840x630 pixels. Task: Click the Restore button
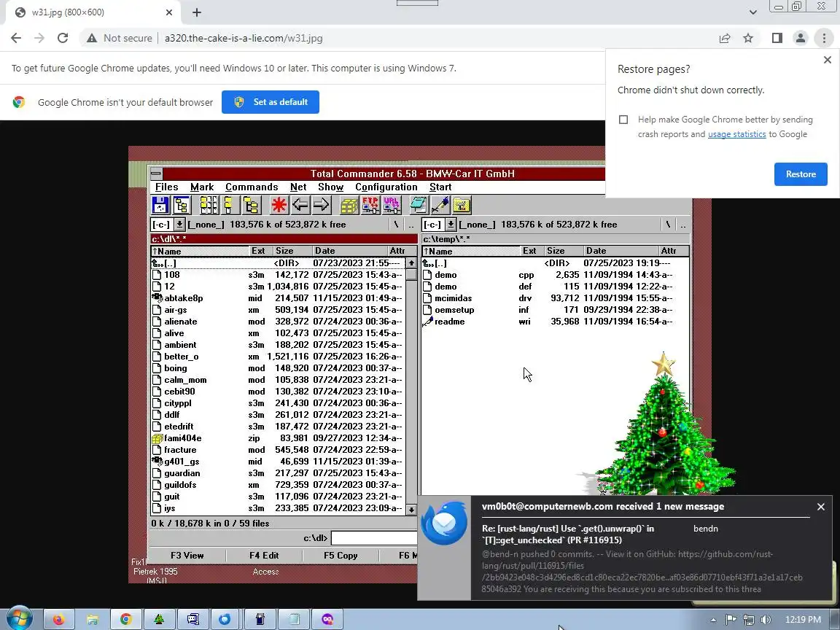click(801, 174)
